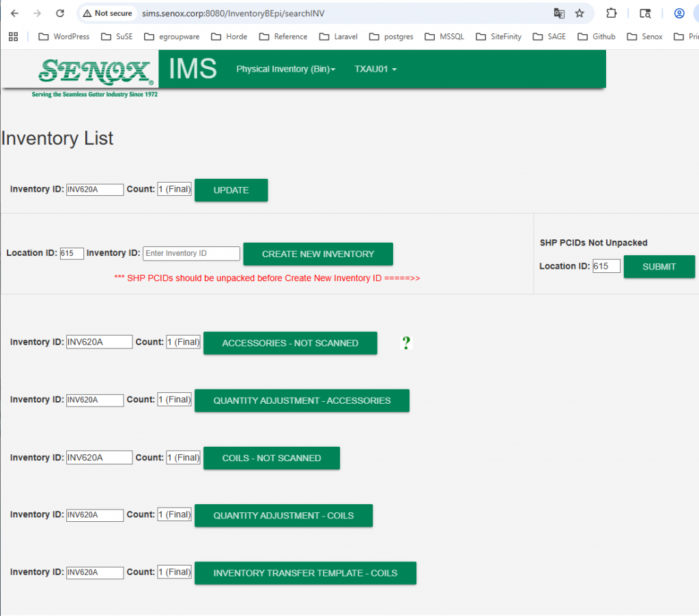This screenshot has width=699, height=616.
Task: Open browser extensions puzzle icon
Action: (612, 13)
